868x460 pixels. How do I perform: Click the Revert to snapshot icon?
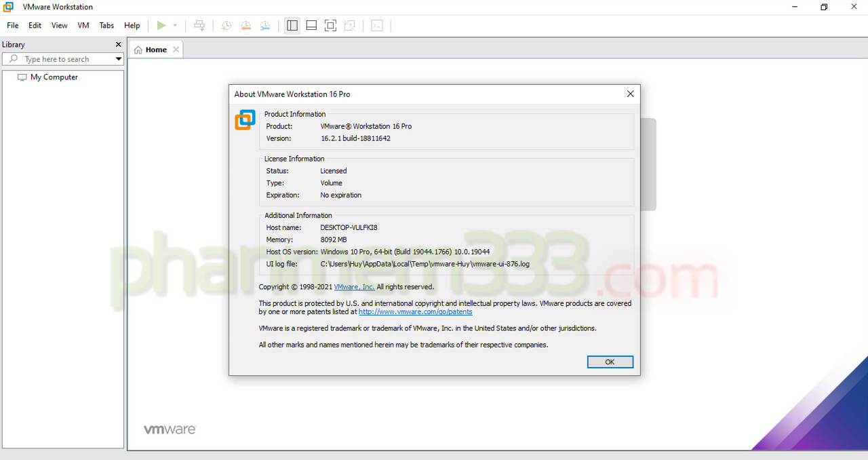click(x=246, y=26)
